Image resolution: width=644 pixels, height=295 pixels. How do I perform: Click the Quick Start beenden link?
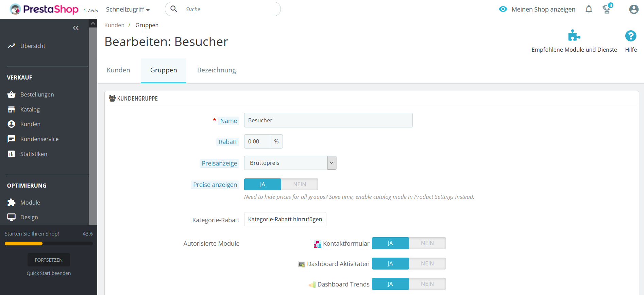(x=49, y=273)
